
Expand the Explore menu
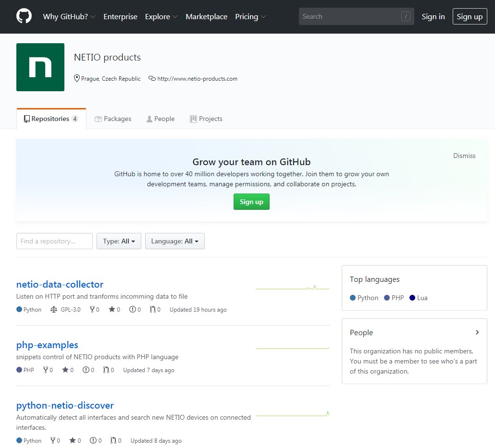(161, 16)
